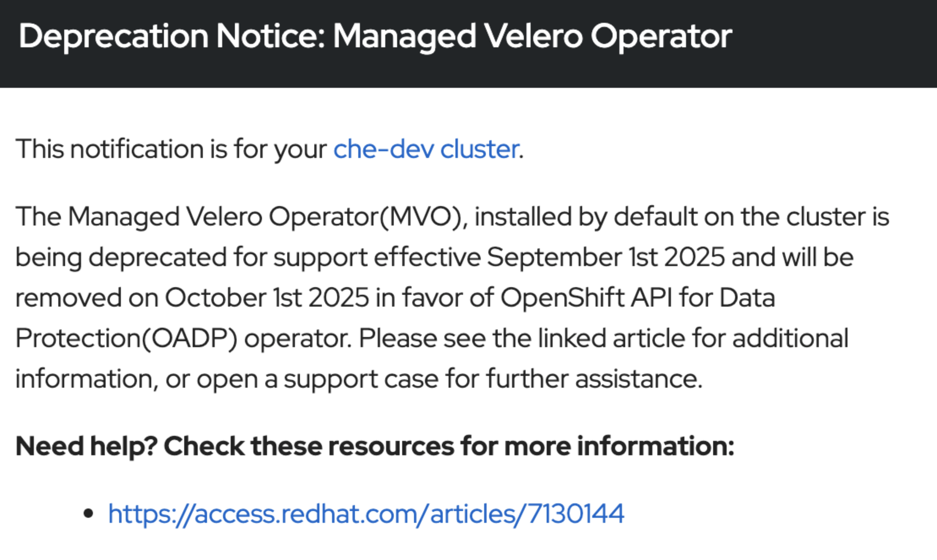Open the che-dev cluster link
The image size is (937, 560).
point(426,149)
